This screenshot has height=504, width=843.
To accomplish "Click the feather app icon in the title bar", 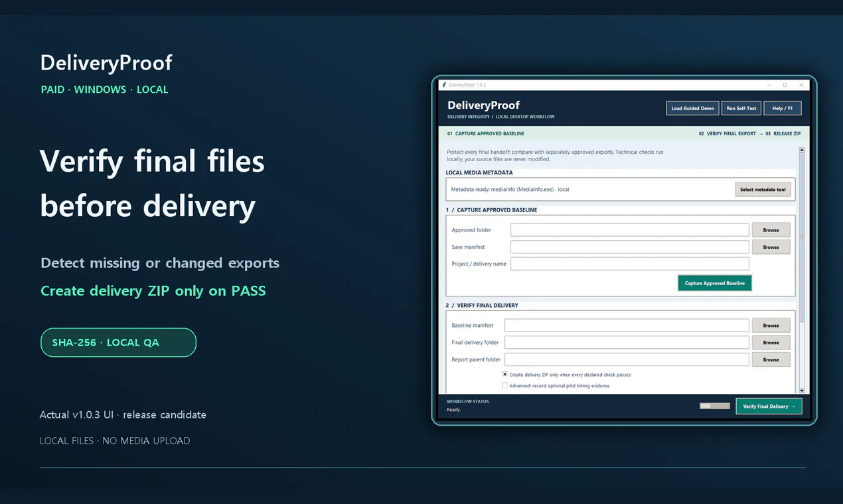I will [x=443, y=85].
